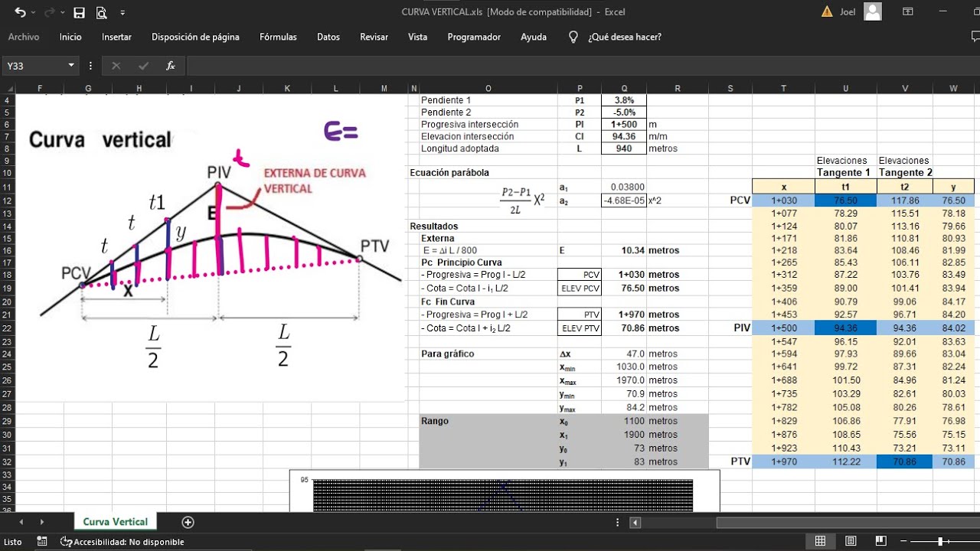Click the lightbulb Tell Me icon
Screen dimensions: 980x551
573,37
